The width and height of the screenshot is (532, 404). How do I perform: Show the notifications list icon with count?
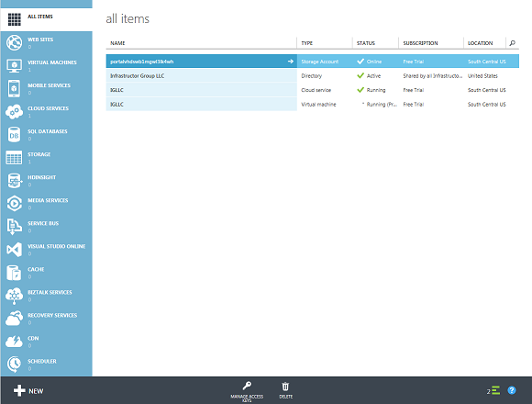493,391
